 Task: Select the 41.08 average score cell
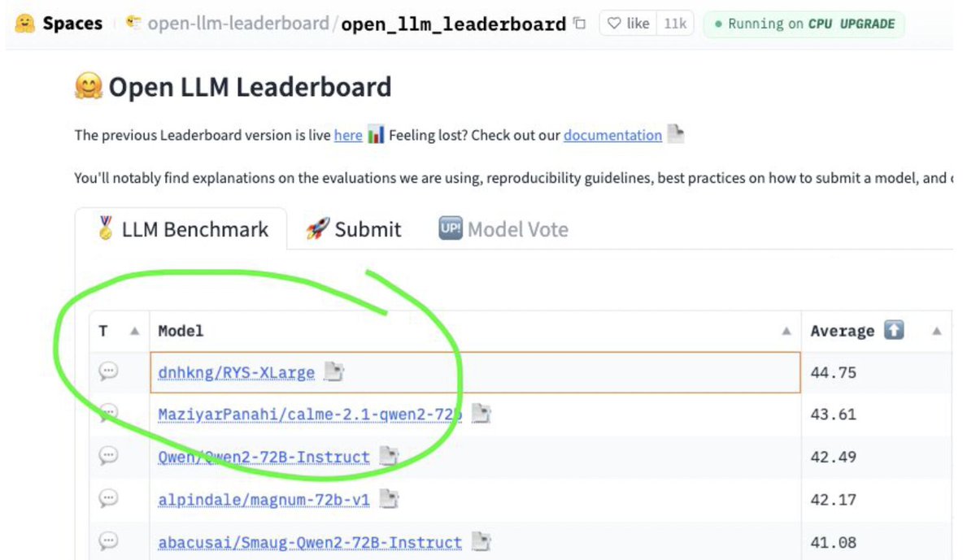pyautogui.click(x=877, y=540)
